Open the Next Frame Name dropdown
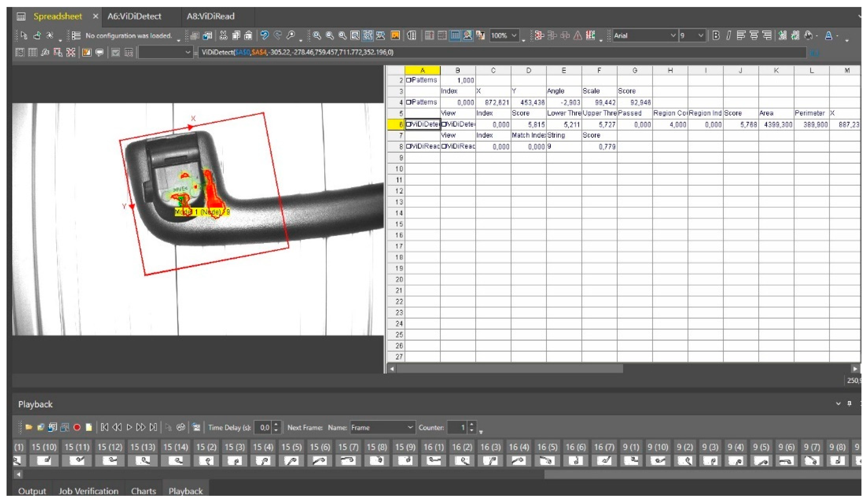This screenshot has width=868, height=503. (410, 427)
